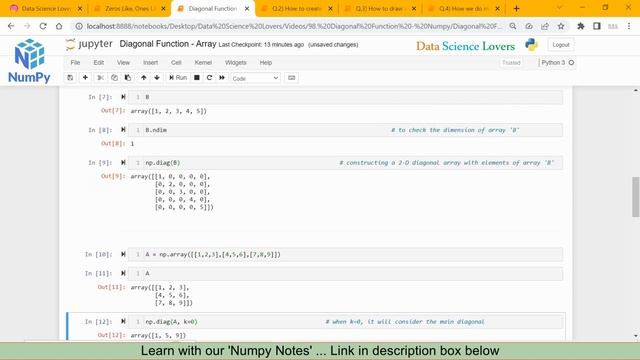This screenshot has height=360, width=640.
Task: Run cell In [12] with its run icon
Action: (x=123, y=321)
